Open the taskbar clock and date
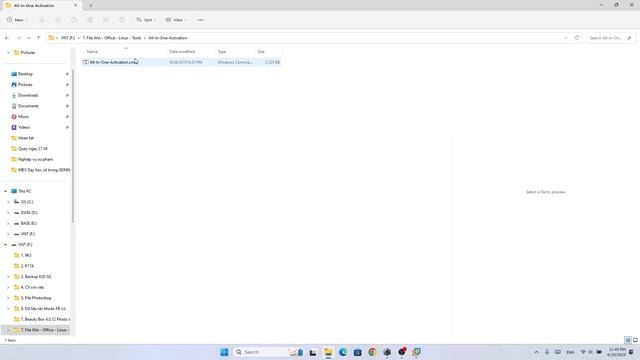 coord(616,352)
